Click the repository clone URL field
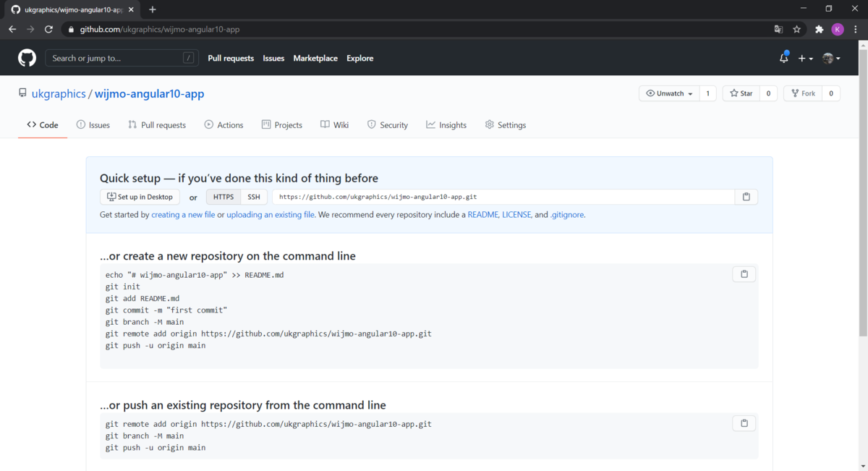The width and height of the screenshot is (868, 471). pos(503,197)
